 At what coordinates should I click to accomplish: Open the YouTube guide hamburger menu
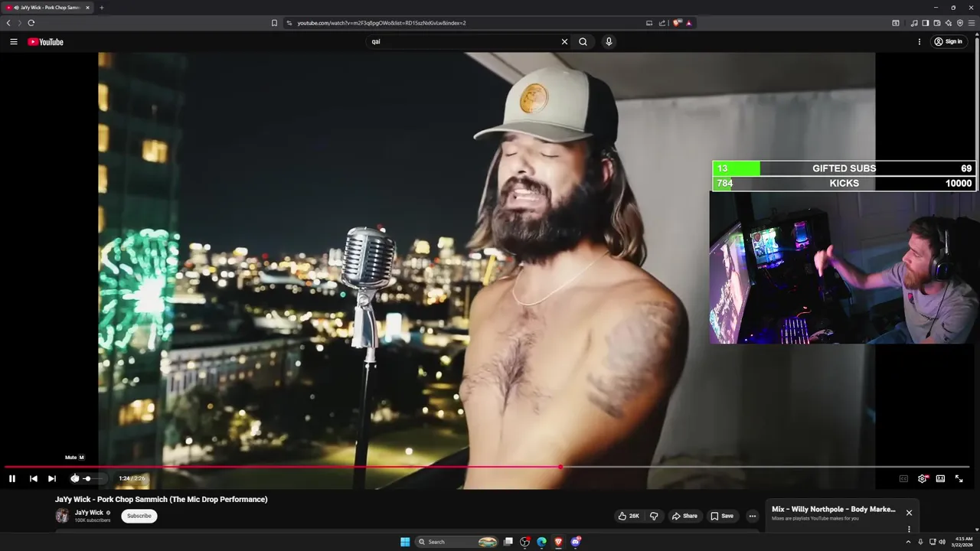[x=13, y=41]
